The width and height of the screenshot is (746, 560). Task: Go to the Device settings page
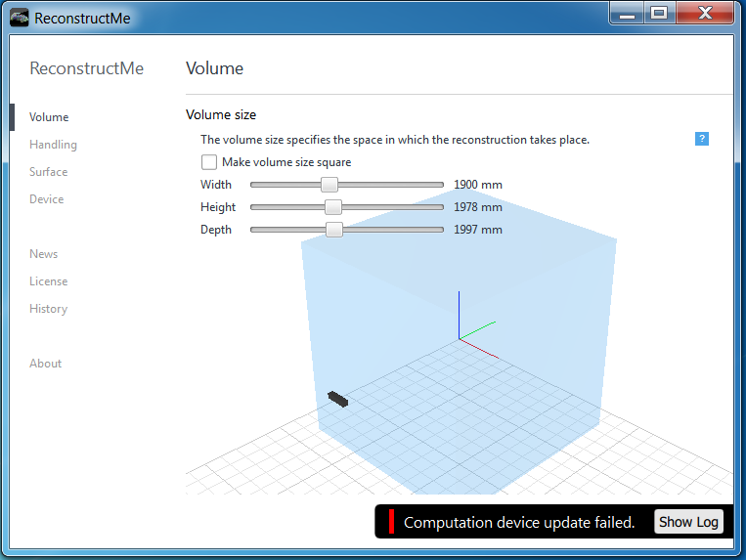coord(47,199)
